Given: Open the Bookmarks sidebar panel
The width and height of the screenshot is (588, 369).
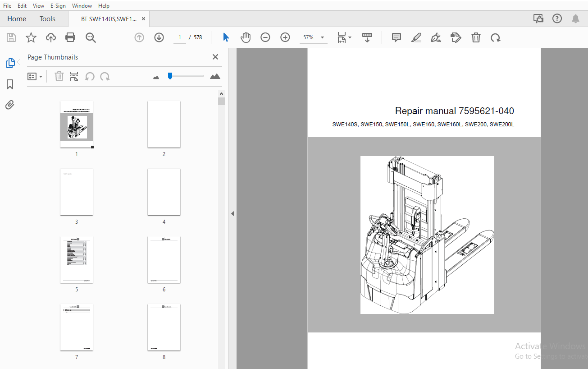Looking at the screenshot, I should tap(10, 84).
